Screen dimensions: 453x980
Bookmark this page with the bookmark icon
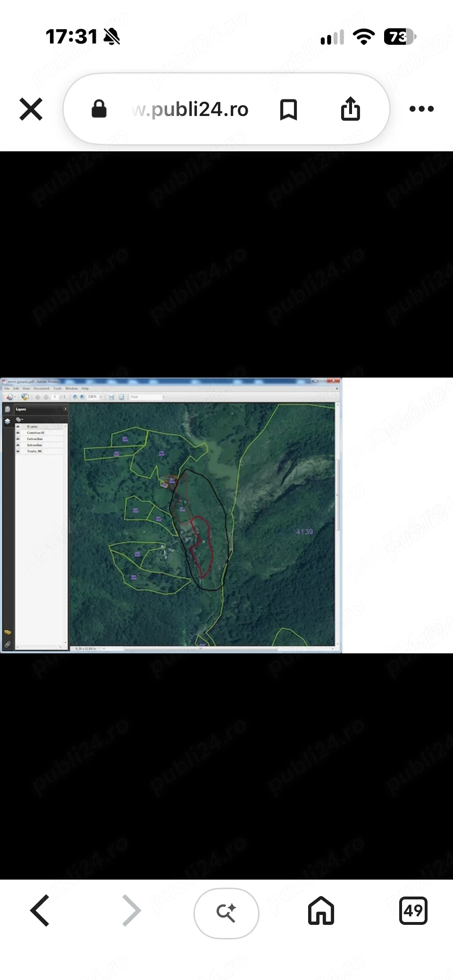288,109
